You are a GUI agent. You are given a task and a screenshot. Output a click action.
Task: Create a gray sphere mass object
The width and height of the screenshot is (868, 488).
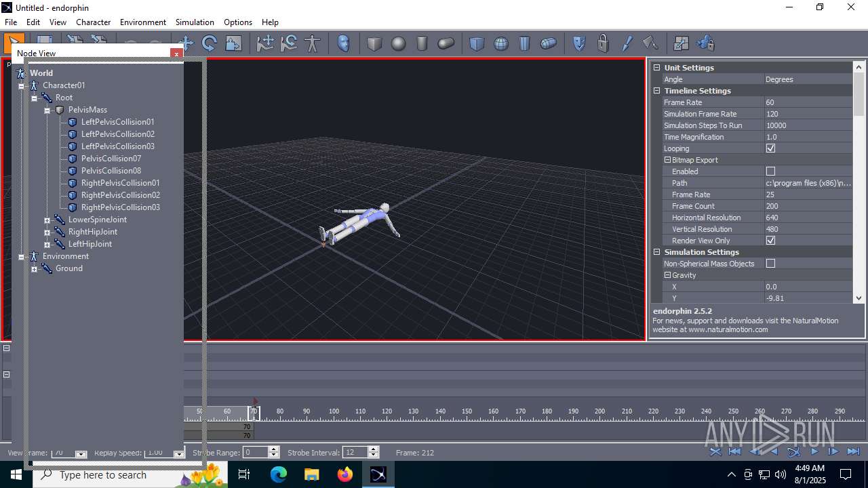pos(399,43)
